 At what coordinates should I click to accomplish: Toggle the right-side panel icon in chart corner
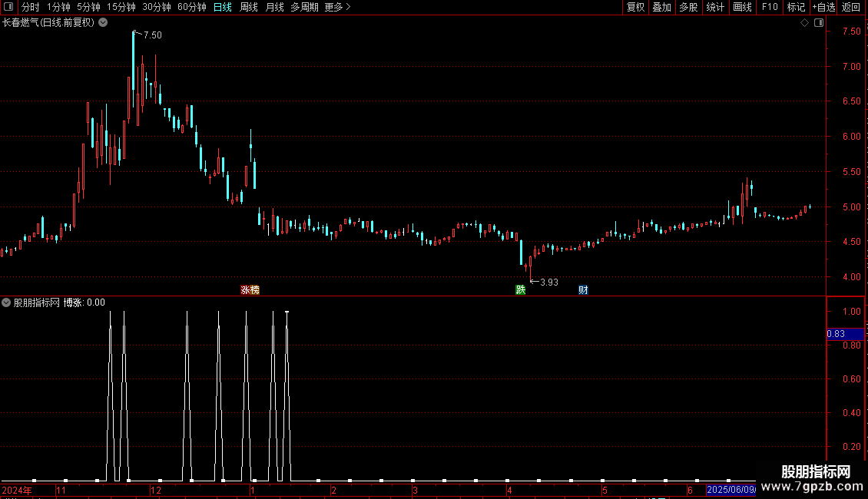pyautogui.click(x=819, y=23)
